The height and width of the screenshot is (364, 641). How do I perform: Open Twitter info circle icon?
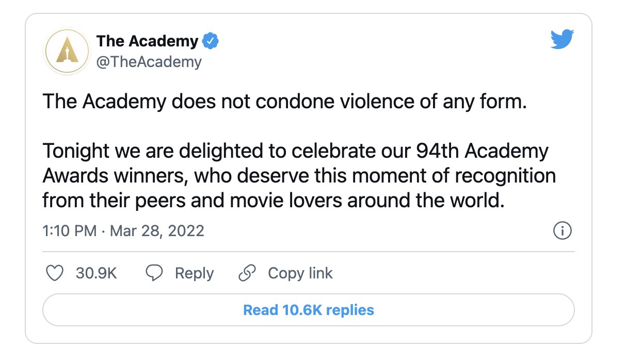[x=562, y=231]
